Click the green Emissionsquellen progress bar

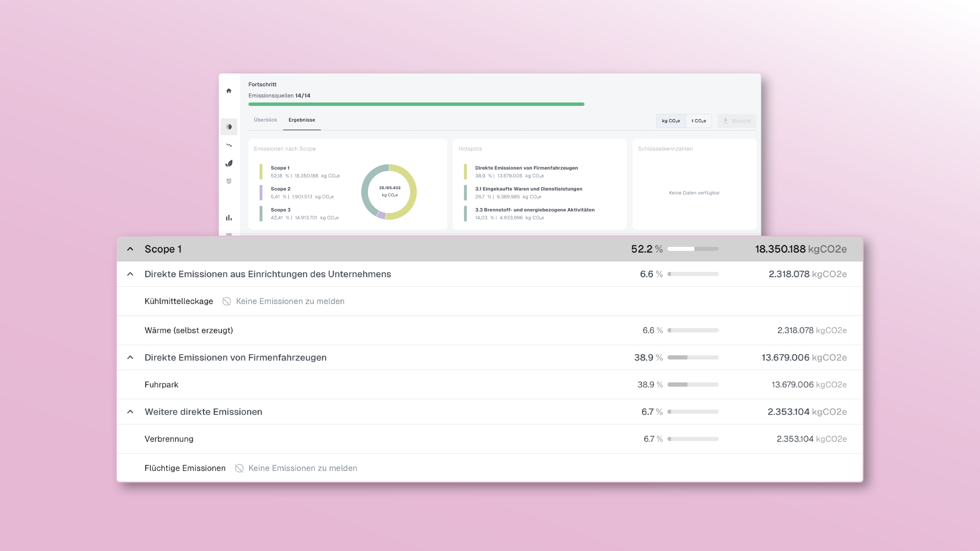[416, 104]
